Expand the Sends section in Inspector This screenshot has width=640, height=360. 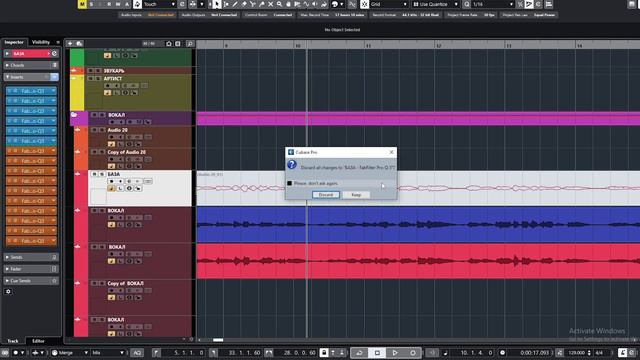coord(7,257)
